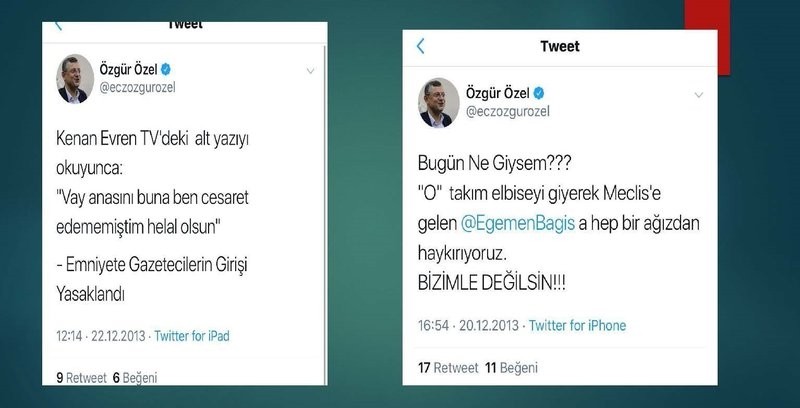Image resolution: width=800 pixels, height=408 pixels.
Task: View the 9 Retweet list
Action: [x=81, y=378]
